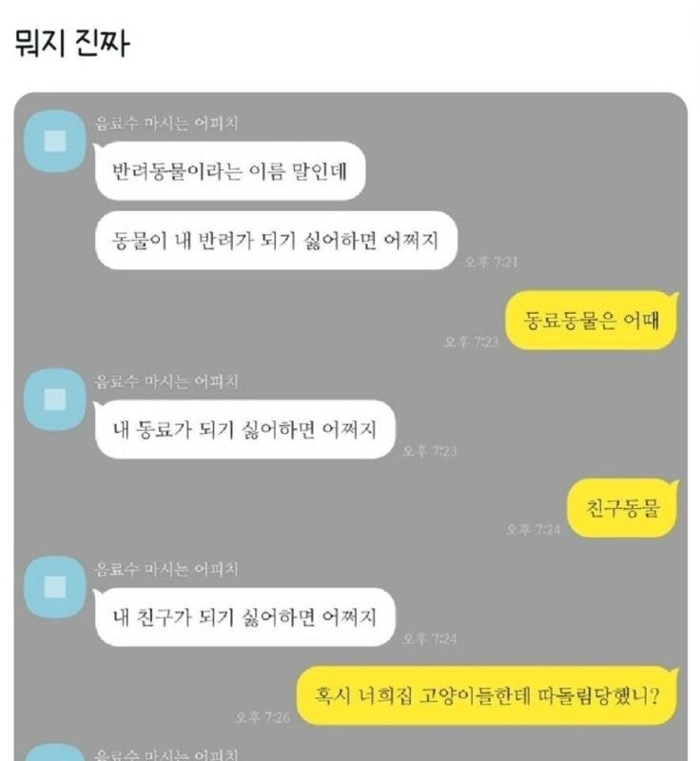Select the message 내 동료가 되기 싫어하면 어쩌지
700x761 pixels.
(244, 429)
